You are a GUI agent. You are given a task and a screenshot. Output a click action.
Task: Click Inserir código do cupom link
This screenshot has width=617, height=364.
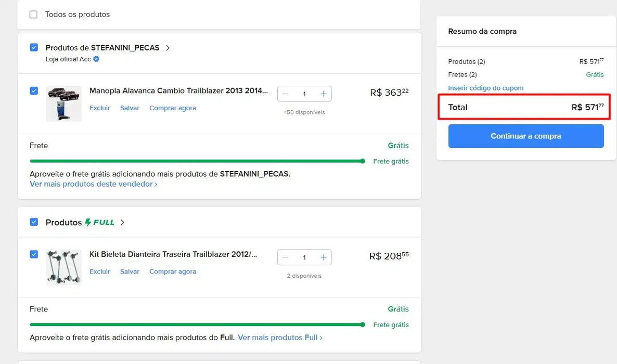tap(485, 88)
